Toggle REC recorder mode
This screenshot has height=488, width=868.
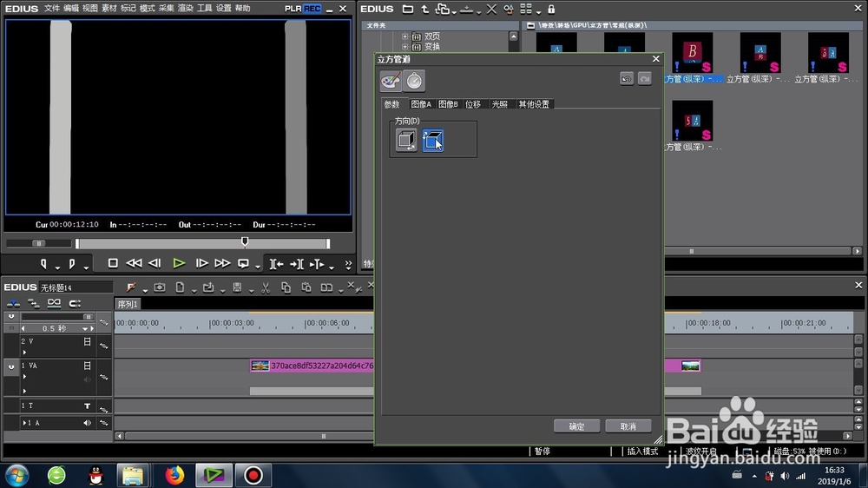tap(312, 9)
